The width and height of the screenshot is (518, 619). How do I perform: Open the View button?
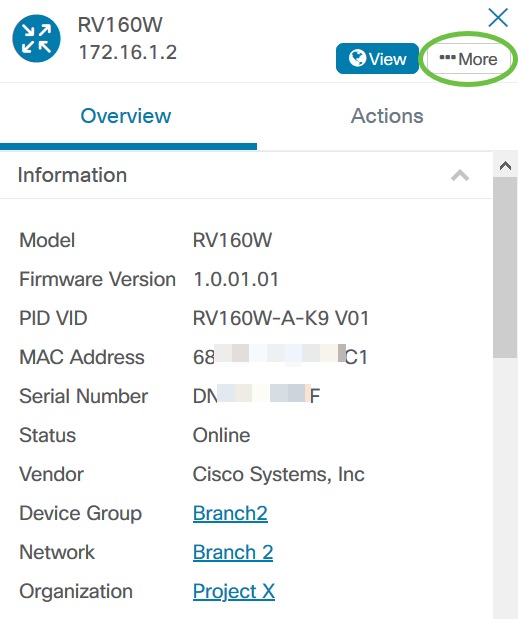pyautogui.click(x=377, y=58)
